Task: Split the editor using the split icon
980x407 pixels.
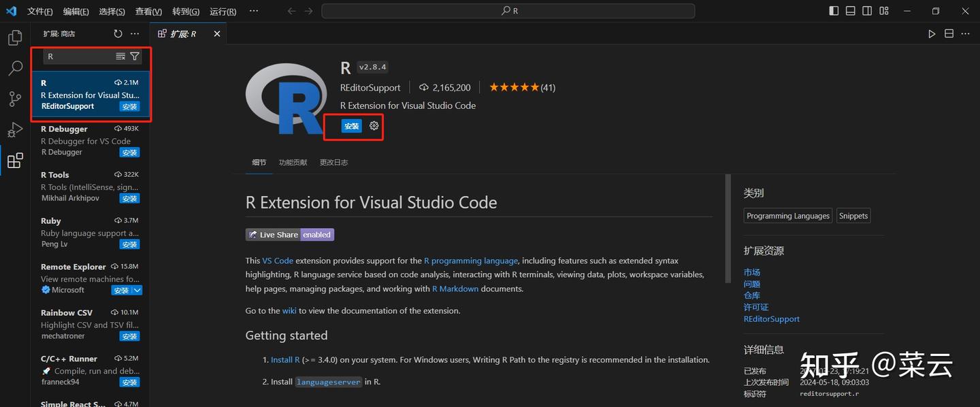Action: coord(949,33)
